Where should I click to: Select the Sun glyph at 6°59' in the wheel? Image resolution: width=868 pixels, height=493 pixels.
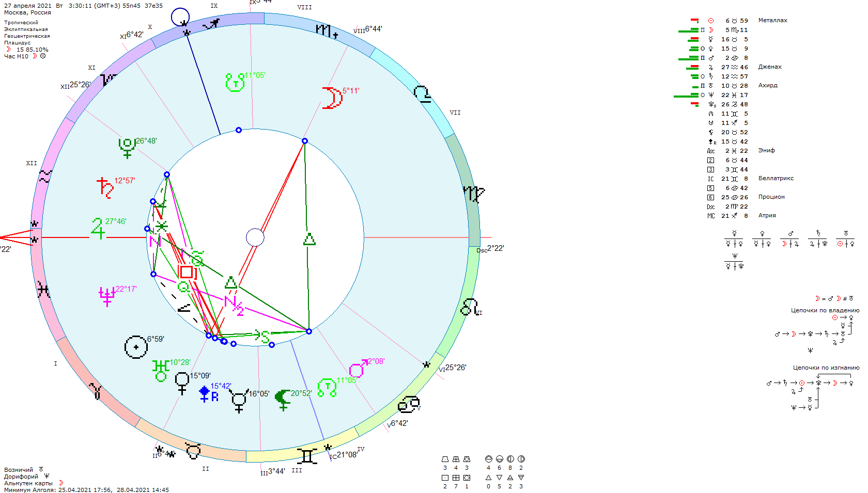136,347
